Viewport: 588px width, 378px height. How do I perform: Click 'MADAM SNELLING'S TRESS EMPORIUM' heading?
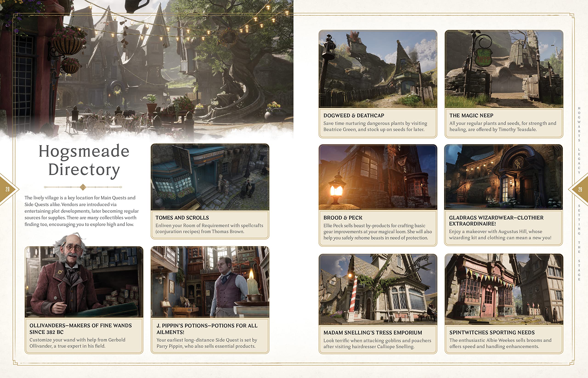(x=373, y=333)
